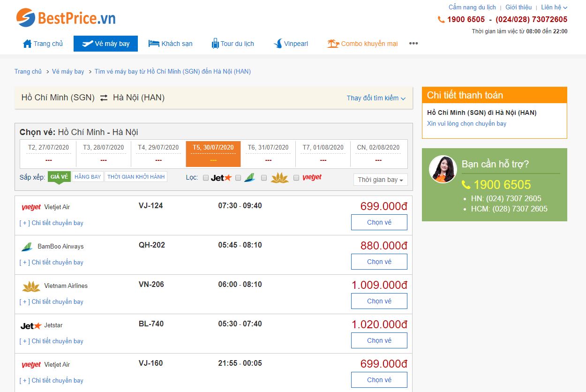Click the palm tree icon for Combo khuyến mại
This screenshot has height=392, width=586.
point(333,44)
